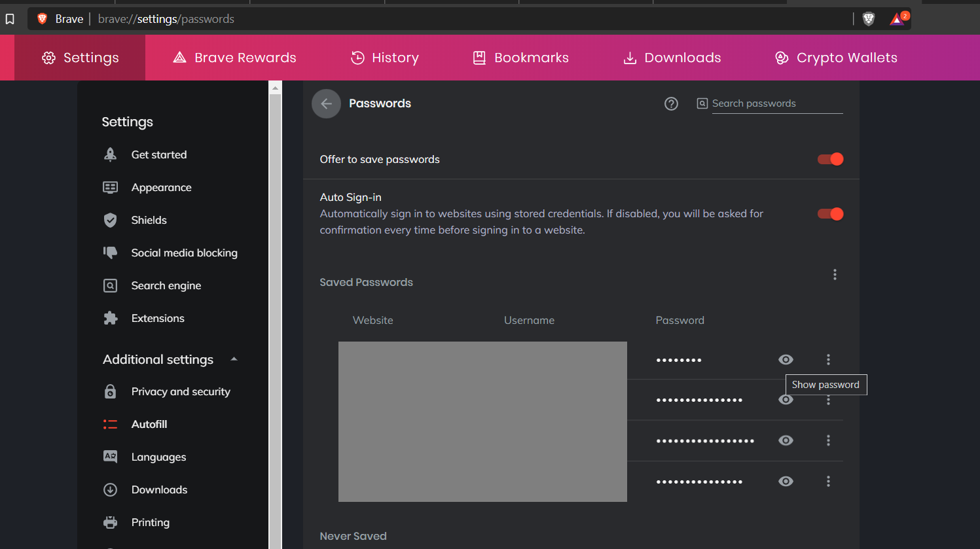Click the Get started rocket icon
The image size is (980, 549).
pyautogui.click(x=110, y=154)
